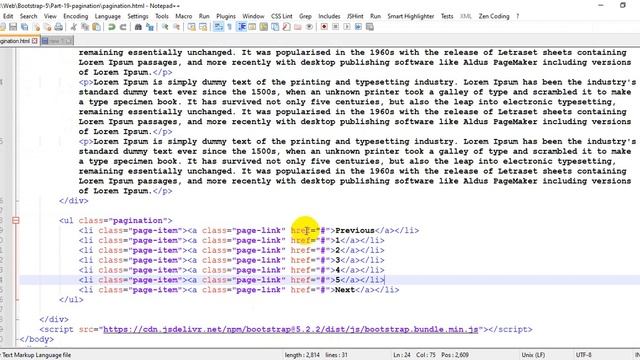This screenshot has width=640, height=360.
Task: Click the Paste clipboard icon
Action: point(96,27)
